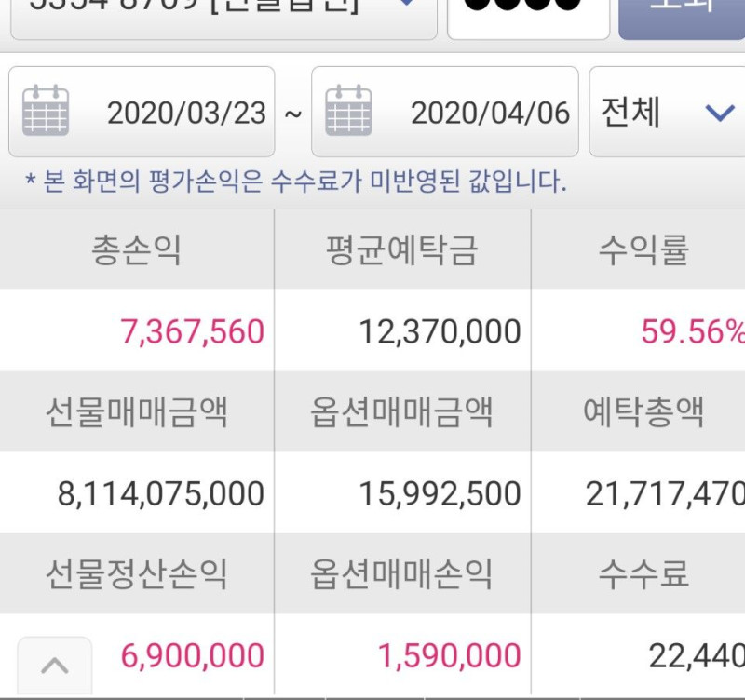Select the 8,114,075,000 futures amount value
The image size is (745, 700).
coord(161,493)
